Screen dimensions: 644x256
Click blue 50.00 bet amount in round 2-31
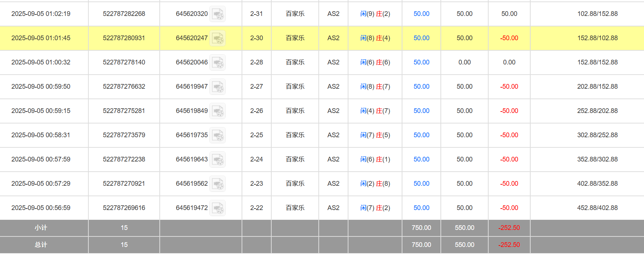point(421,14)
